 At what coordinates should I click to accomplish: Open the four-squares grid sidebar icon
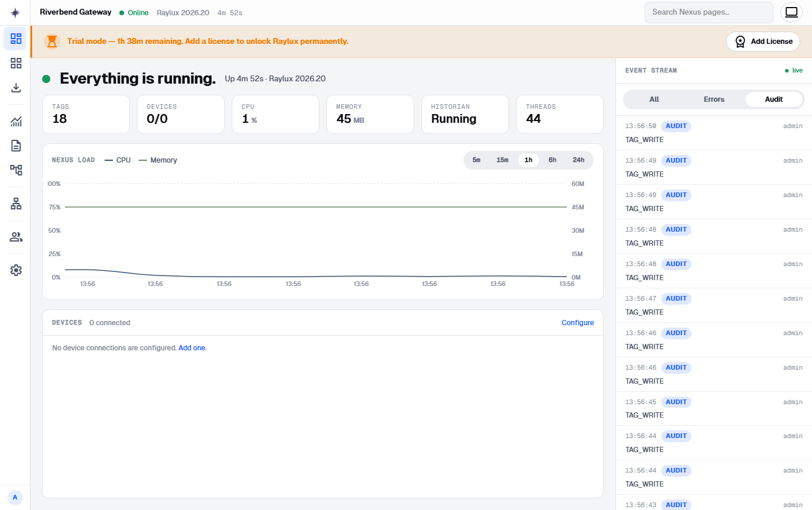coord(16,63)
